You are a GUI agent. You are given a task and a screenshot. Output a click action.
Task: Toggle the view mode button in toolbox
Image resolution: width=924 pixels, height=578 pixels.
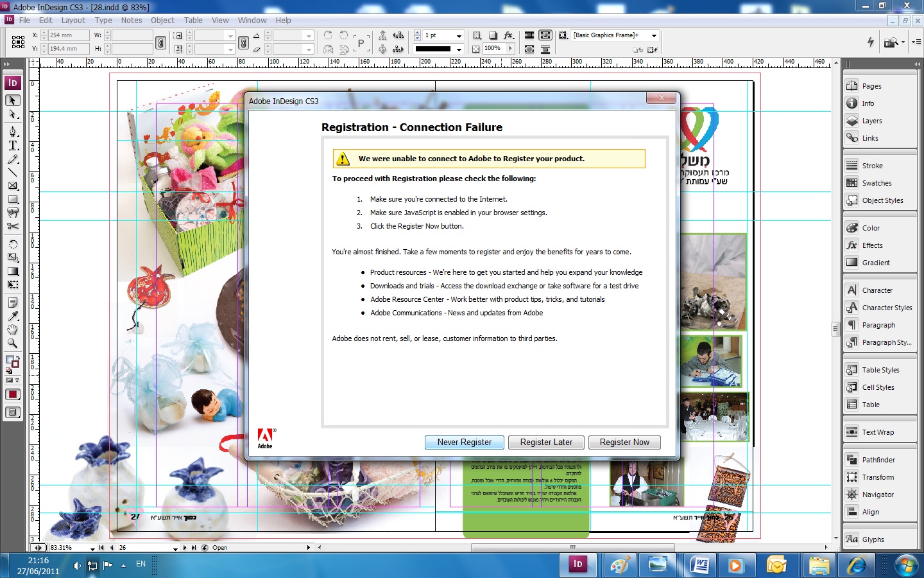tap(13, 412)
